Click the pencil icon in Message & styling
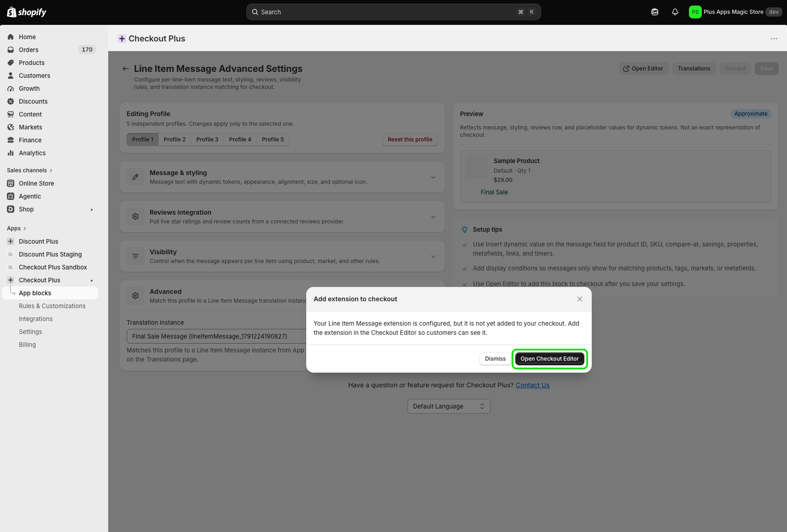The width and height of the screenshot is (787, 532). tap(135, 177)
